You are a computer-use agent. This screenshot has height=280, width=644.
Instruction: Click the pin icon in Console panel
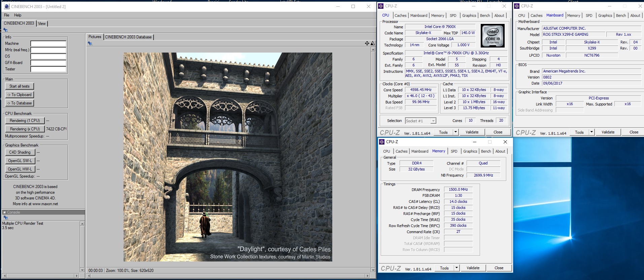pyautogui.click(x=5, y=218)
